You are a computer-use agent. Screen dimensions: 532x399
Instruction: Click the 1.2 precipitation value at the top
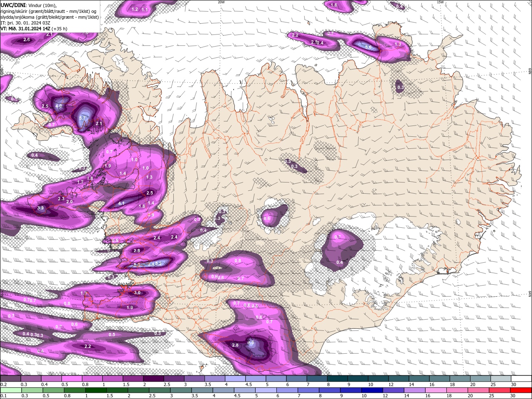tap(135, 9)
